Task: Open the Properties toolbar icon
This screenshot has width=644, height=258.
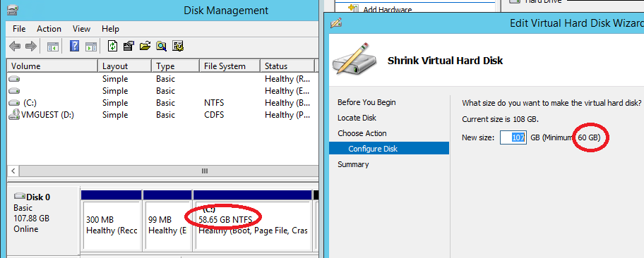Action: [129, 46]
